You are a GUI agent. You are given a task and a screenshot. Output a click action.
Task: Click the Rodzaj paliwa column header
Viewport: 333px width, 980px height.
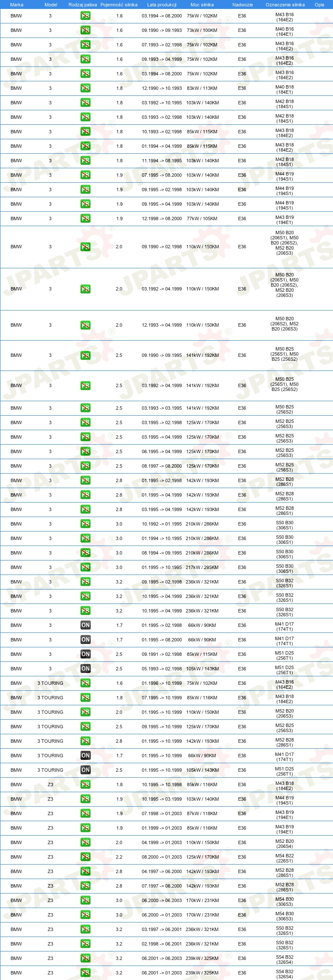pos(83,5)
